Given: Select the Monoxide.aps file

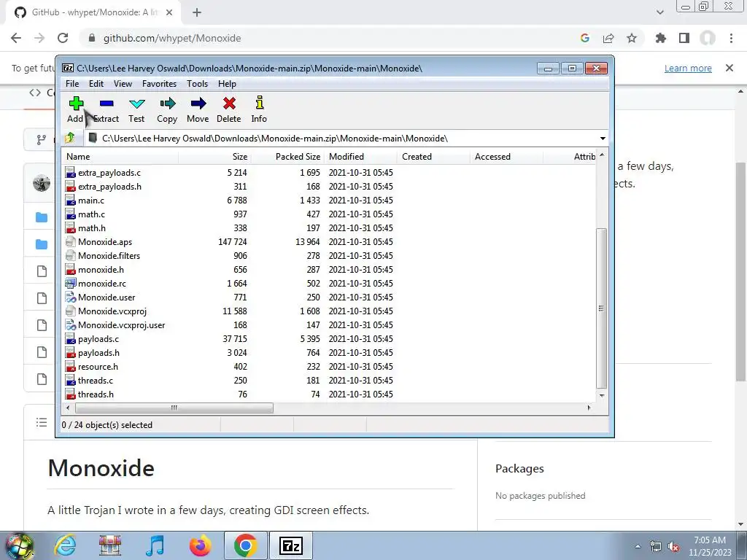Looking at the screenshot, I should pos(105,242).
